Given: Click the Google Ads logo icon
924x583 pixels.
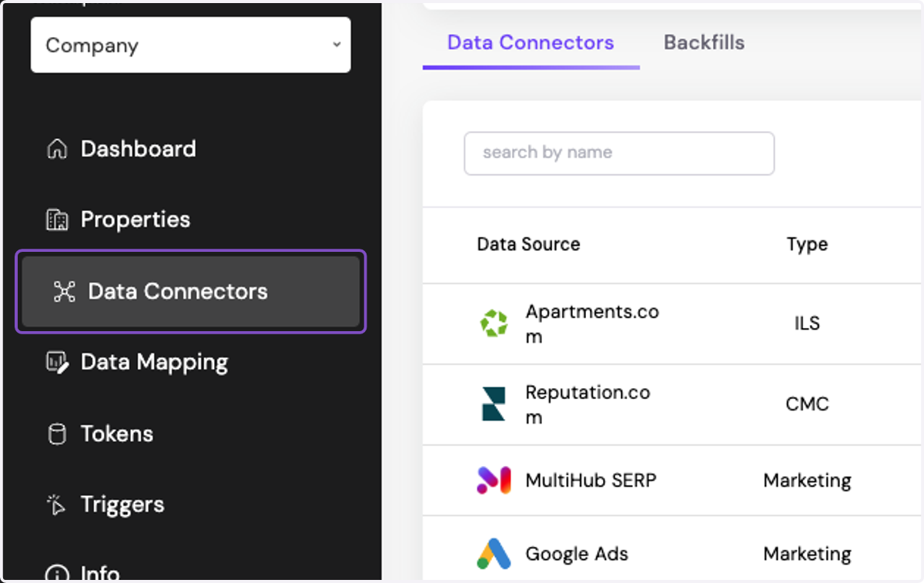Looking at the screenshot, I should tap(494, 554).
